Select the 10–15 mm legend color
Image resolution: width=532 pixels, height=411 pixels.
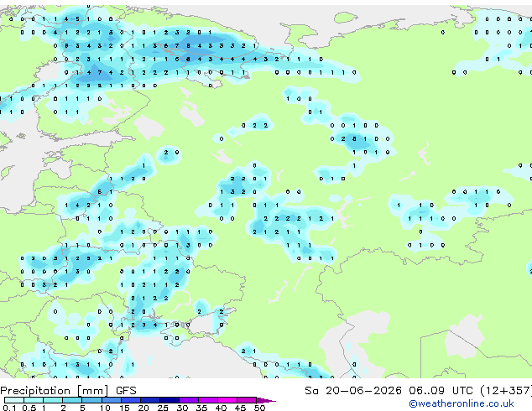tap(112, 400)
